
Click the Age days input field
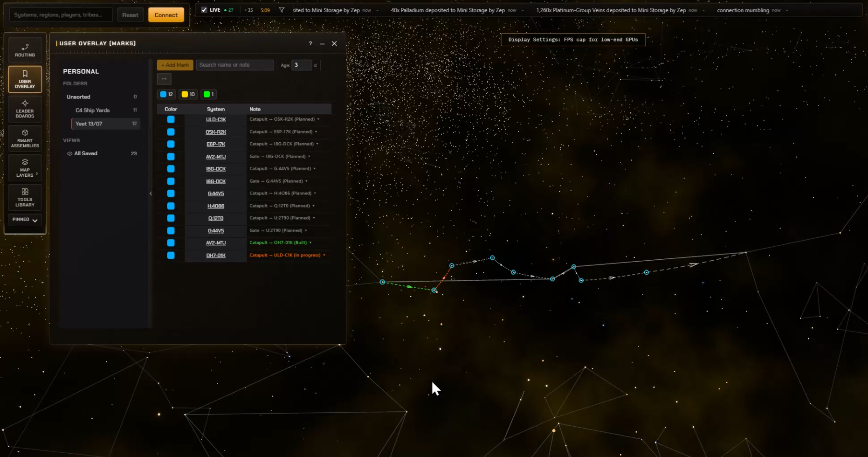pos(302,65)
